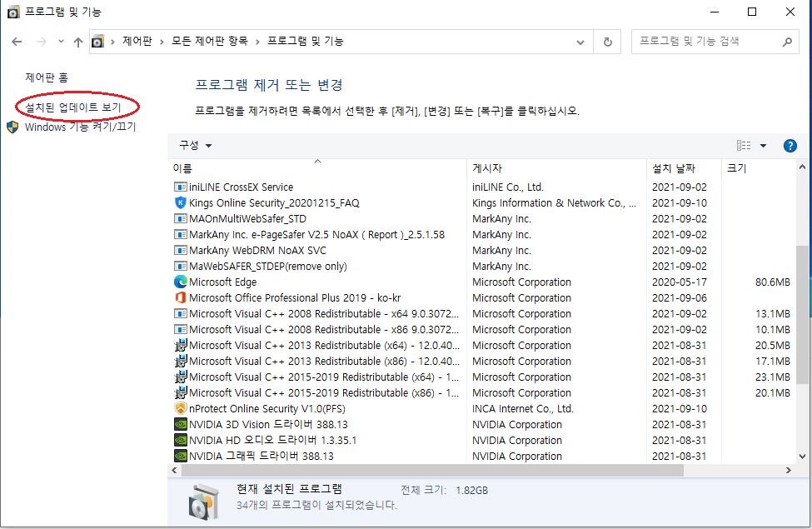Click the INCA Internet Co., Ltd. publisher
The width and height of the screenshot is (812, 529).
(522, 409)
